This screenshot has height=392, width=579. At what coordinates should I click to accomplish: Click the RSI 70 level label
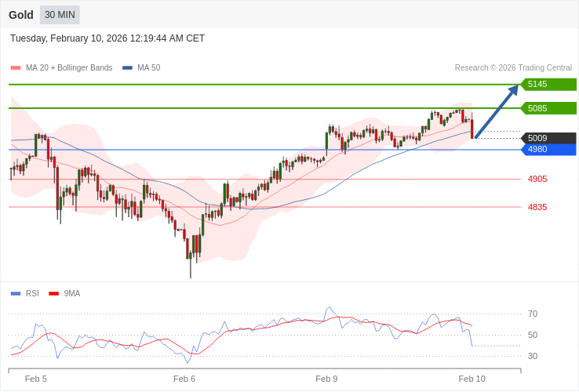[533, 314]
